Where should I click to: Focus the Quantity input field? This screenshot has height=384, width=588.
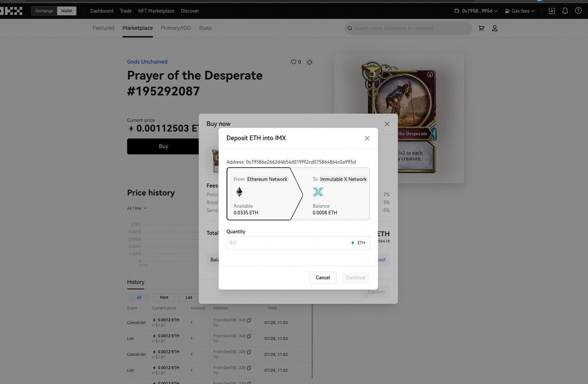click(298, 243)
